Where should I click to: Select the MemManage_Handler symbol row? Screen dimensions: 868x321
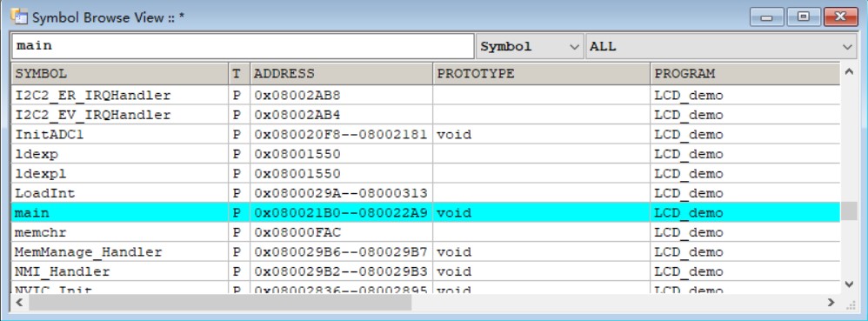click(425, 251)
